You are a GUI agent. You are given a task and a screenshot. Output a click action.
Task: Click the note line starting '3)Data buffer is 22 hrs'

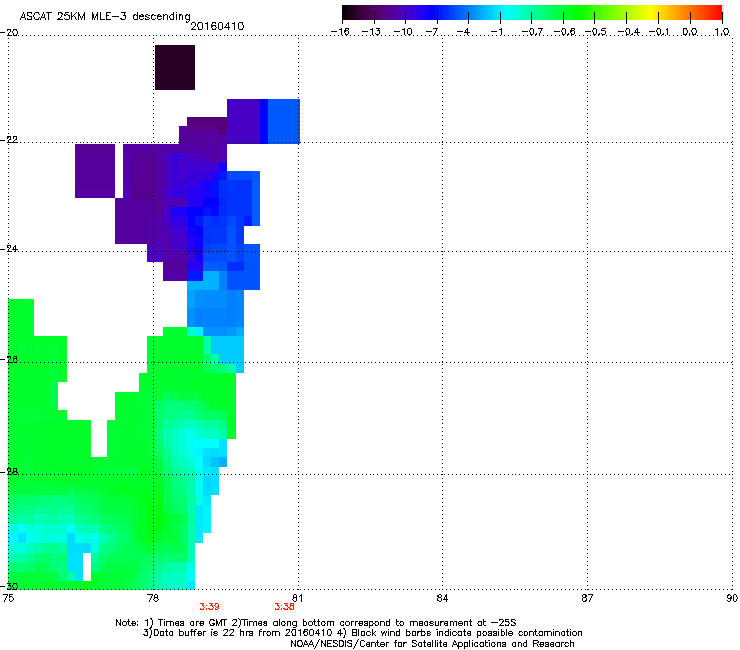362,633
